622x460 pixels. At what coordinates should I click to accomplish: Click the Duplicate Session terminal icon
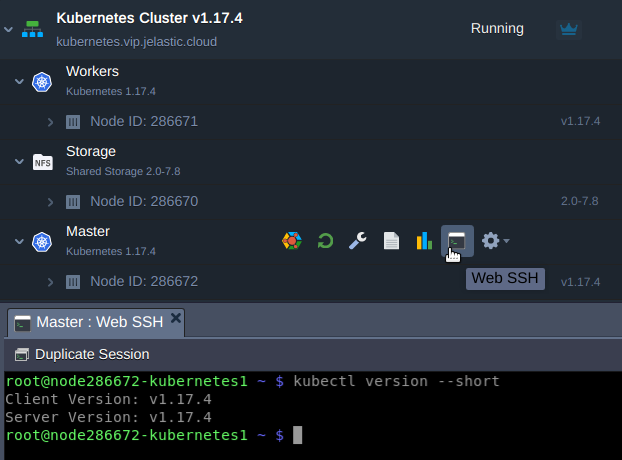22,355
